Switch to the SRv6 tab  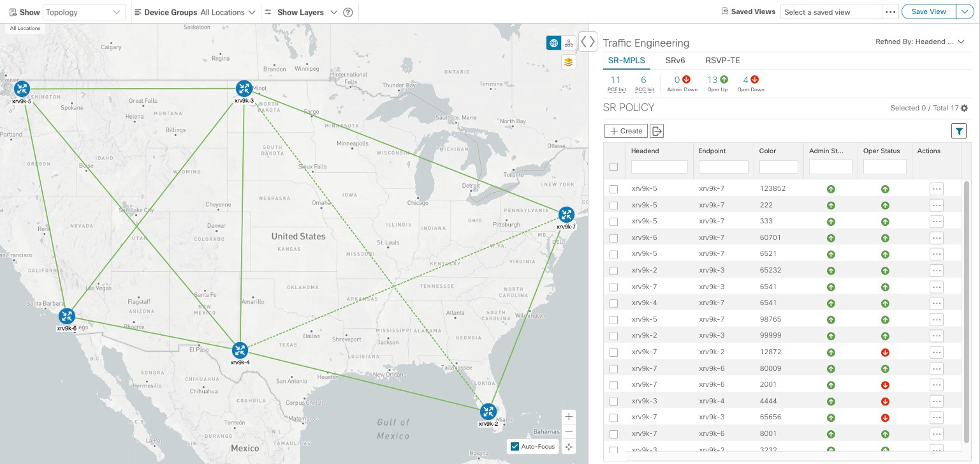[x=675, y=61]
